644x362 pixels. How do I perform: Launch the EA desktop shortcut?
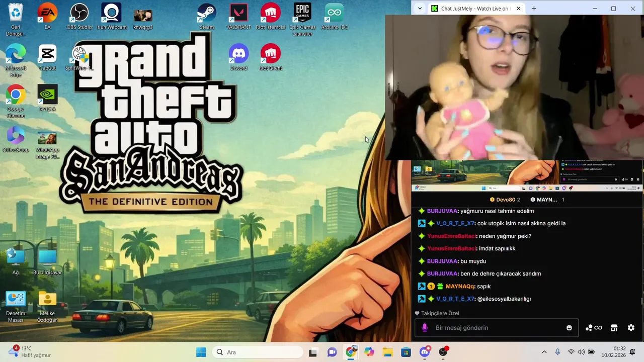[48, 16]
